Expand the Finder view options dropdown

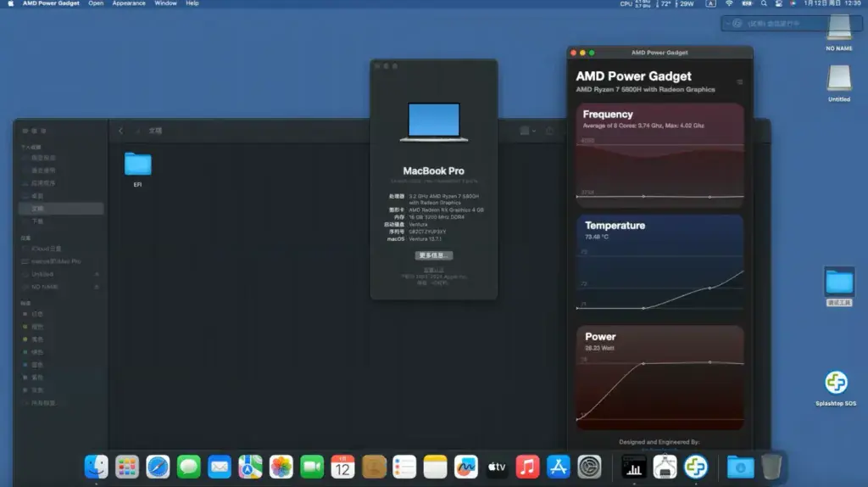click(x=527, y=131)
